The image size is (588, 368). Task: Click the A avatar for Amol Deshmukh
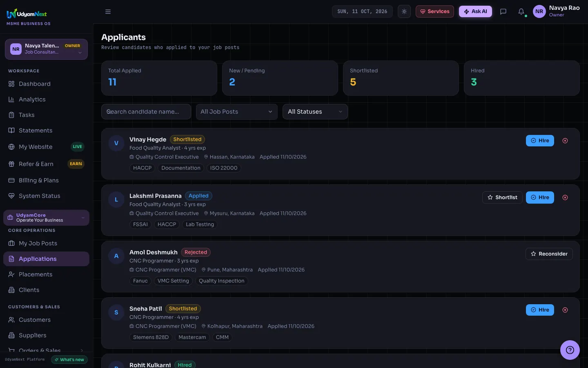click(116, 256)
